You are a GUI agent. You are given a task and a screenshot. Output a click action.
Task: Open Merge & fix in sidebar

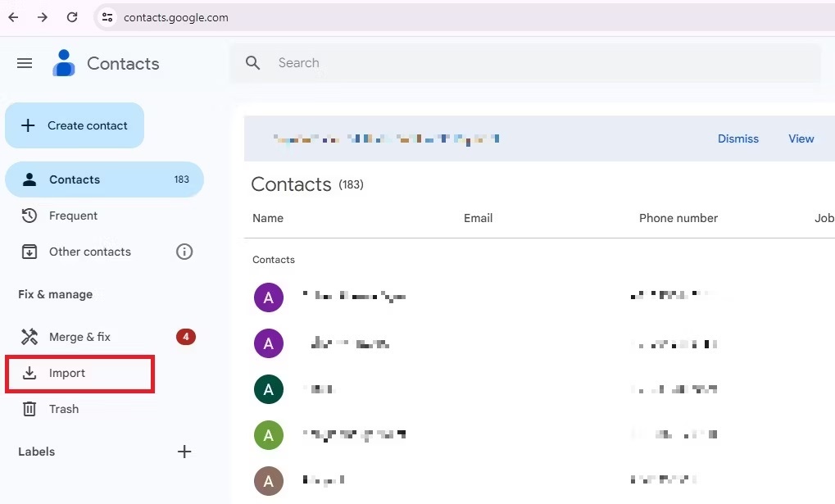coord(79,337)
